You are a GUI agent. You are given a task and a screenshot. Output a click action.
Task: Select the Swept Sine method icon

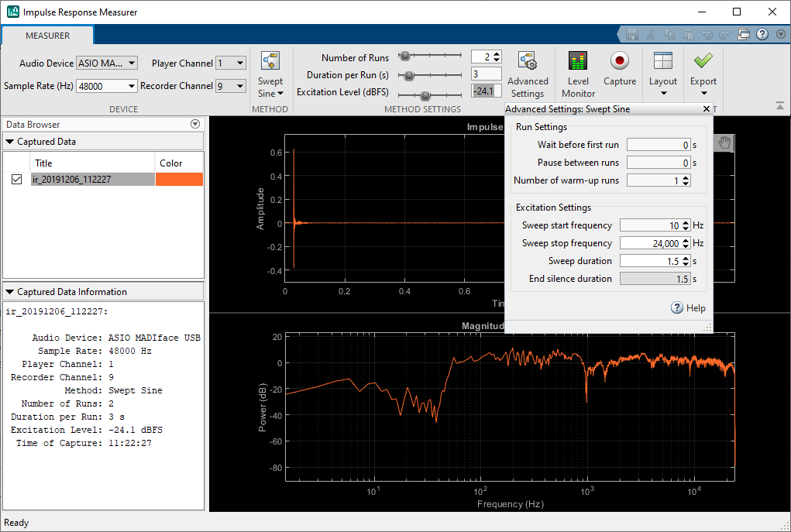click(270, 62)
